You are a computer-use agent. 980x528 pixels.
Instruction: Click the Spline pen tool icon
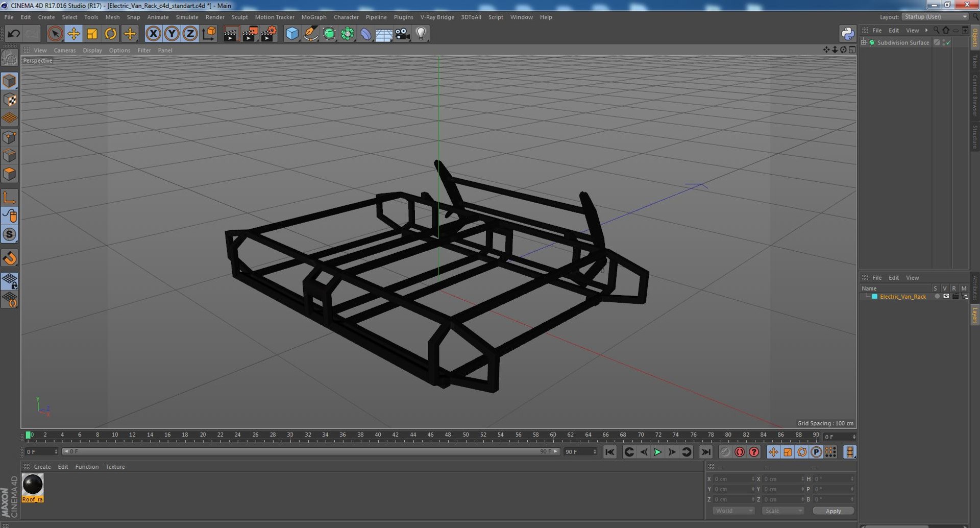coord(310,34)
